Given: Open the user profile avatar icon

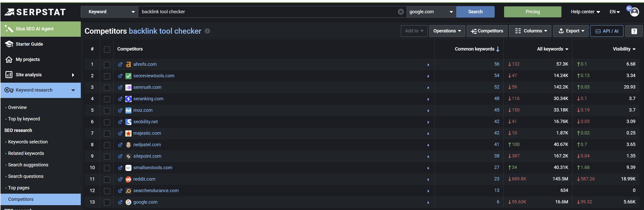Looking at the screenshot, I should point(634,12).
